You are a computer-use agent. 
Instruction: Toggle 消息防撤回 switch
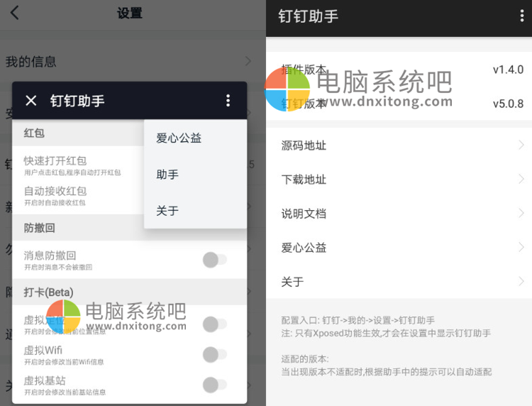[215, 260]
